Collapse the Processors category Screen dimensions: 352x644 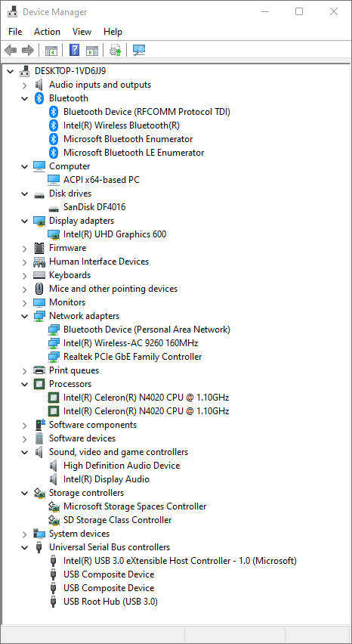(x=25, y=384)
